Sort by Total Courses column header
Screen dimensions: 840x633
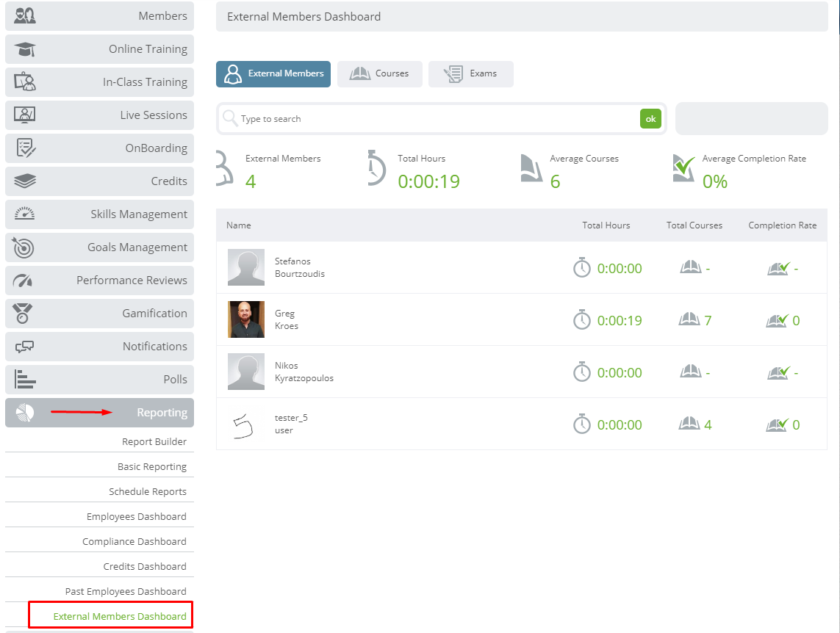[x=694, y=225]
